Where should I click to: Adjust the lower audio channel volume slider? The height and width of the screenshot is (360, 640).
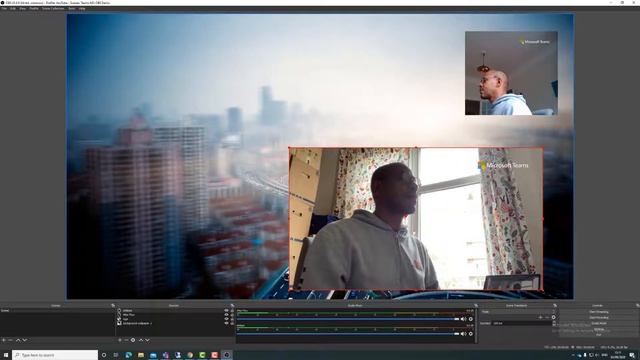[x=348, y=334]
